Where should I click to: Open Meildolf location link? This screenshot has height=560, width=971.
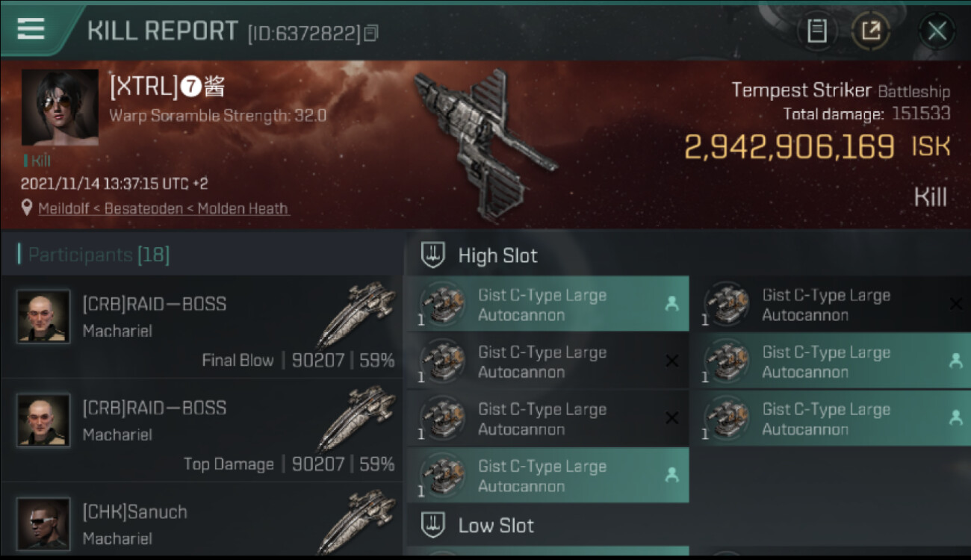coord(64,208)
